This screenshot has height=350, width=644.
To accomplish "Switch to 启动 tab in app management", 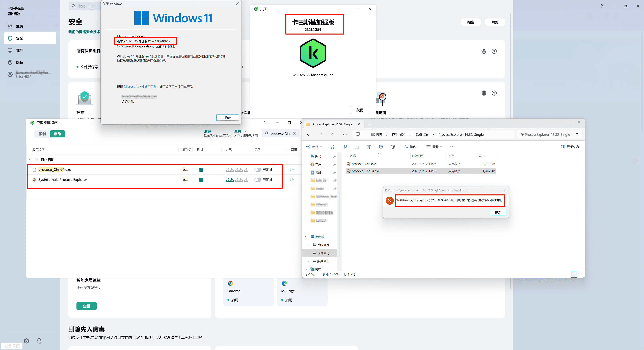I will point(58,134).
